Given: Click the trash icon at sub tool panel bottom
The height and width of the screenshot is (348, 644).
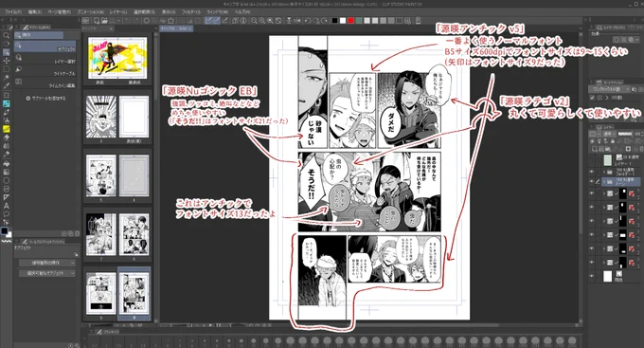Looking at the screenshot, I should (77, 233).
